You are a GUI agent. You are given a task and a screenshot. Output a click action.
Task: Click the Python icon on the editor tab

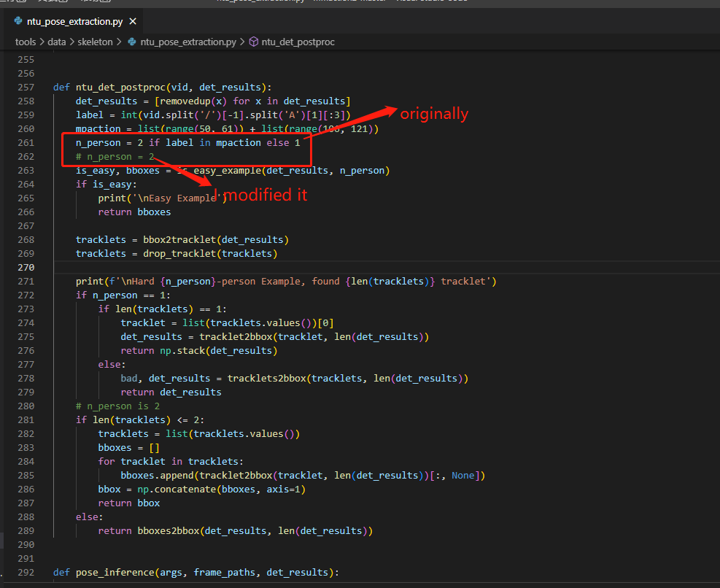[19, 21]
